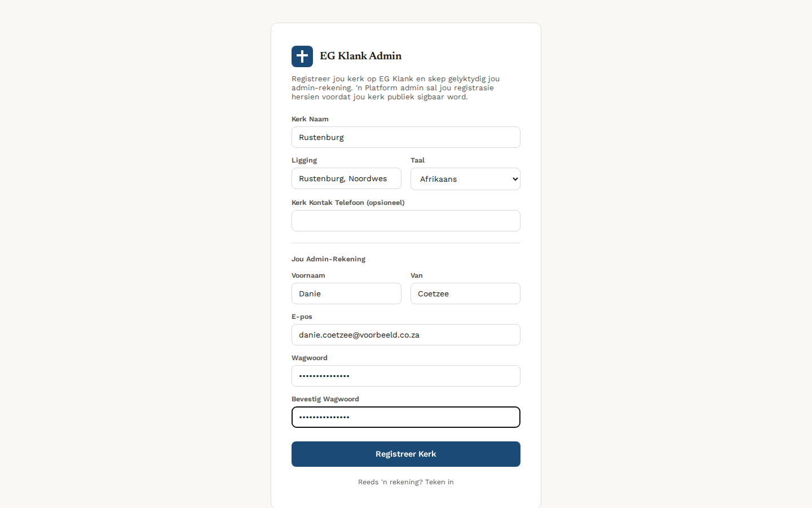Focus the Voornaam field containing Danie
Image resolution: width=812 pixels, height=508 pixels.
point(346,294)
